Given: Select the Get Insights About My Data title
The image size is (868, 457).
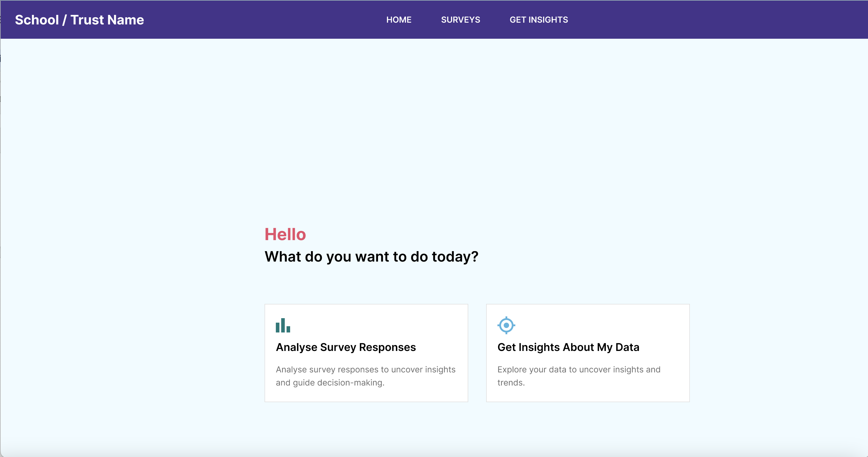Looking at the screenshot, I should (568, 347).
